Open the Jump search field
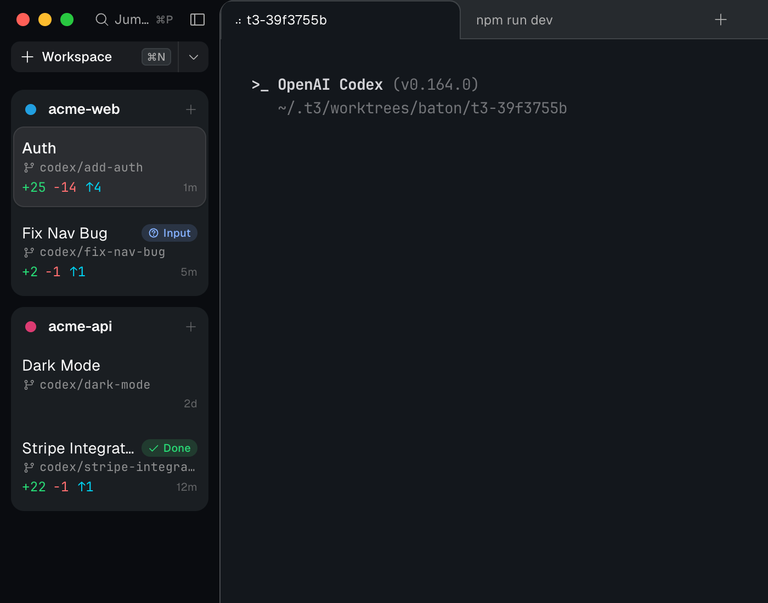768x603 pixels. click(134, 20)
